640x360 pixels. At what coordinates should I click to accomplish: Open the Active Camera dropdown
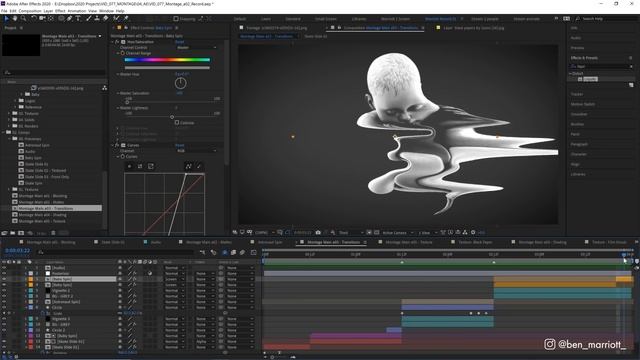398,233
